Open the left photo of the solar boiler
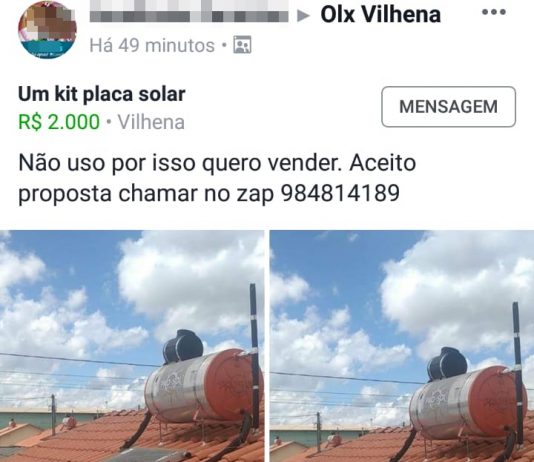This screenshot has height=462, width=534. point(132,346)
